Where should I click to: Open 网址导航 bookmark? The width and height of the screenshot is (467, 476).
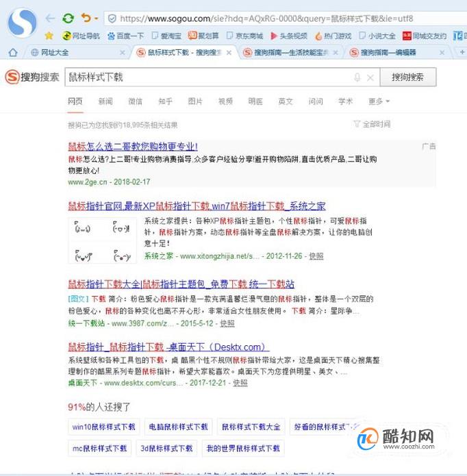pos(81,36)
